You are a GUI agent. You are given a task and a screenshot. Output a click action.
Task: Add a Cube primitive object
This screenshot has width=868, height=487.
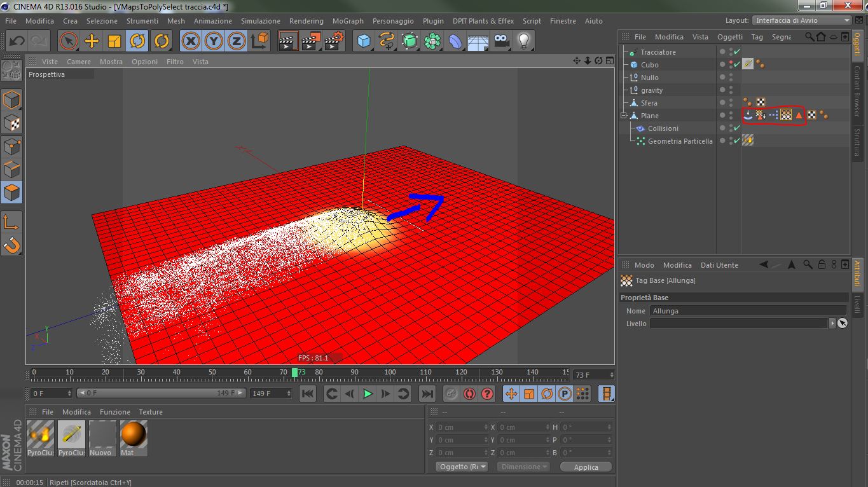364,41
